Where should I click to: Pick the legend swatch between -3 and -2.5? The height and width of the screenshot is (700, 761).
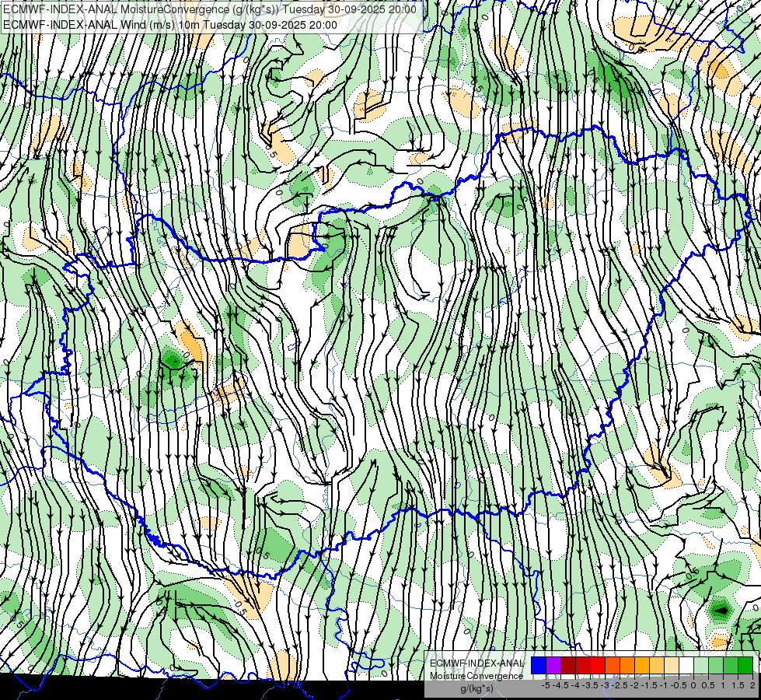(613, 665)
